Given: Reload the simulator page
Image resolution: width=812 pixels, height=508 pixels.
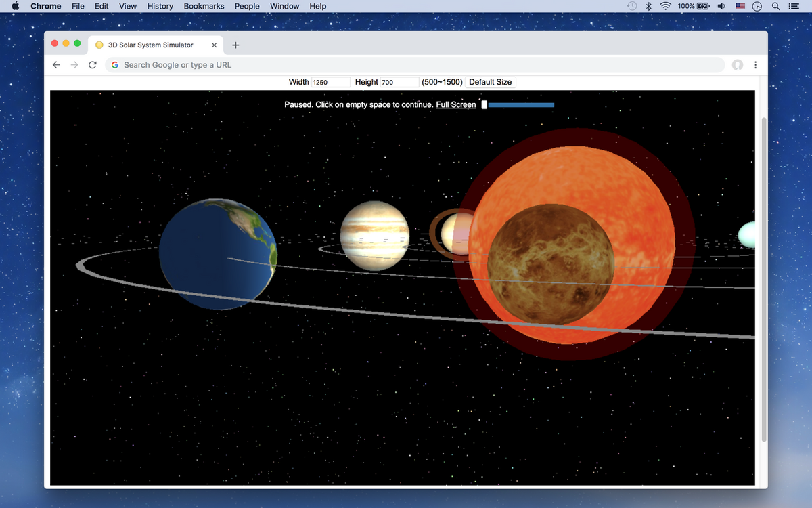Looking at the screenshot, I should point(93,65).
